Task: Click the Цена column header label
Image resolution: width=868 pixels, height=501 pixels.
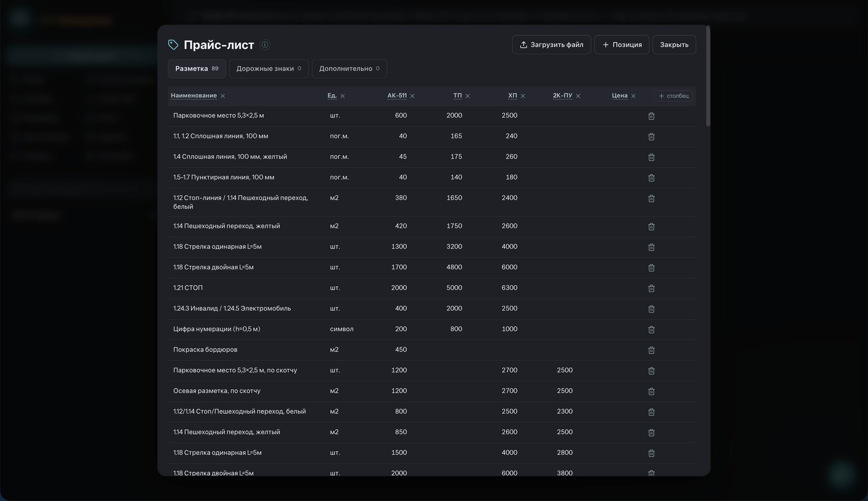Action: 620,96
